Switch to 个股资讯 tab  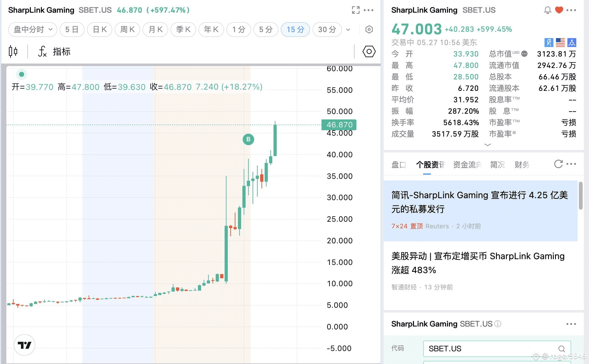[x=430, y=165]
